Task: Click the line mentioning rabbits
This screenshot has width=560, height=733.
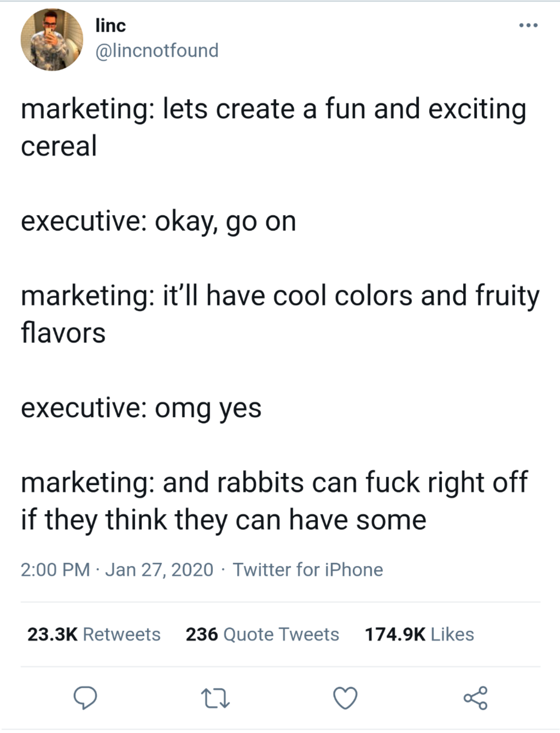Action: (x=274, y=482)
